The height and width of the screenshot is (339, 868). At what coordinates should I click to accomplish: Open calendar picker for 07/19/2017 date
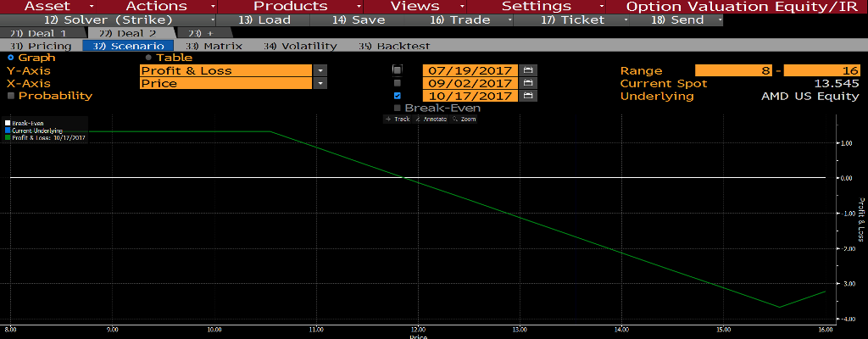pyautogui.click(x=528, y=70)
